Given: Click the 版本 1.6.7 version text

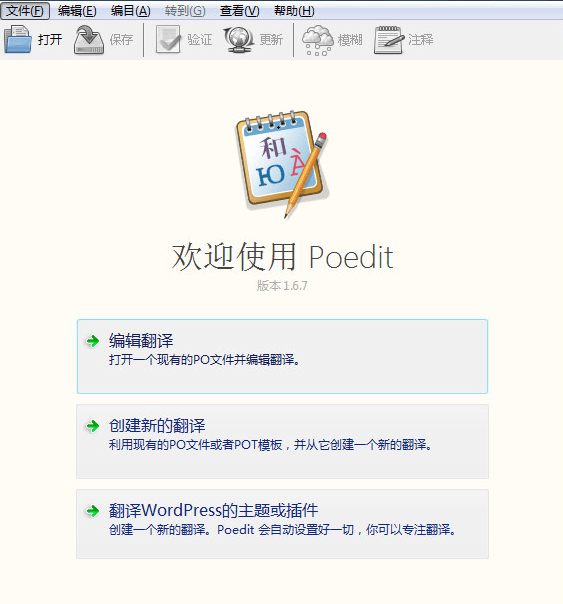Looking at the screenshot, I should [x=282, y=286].
